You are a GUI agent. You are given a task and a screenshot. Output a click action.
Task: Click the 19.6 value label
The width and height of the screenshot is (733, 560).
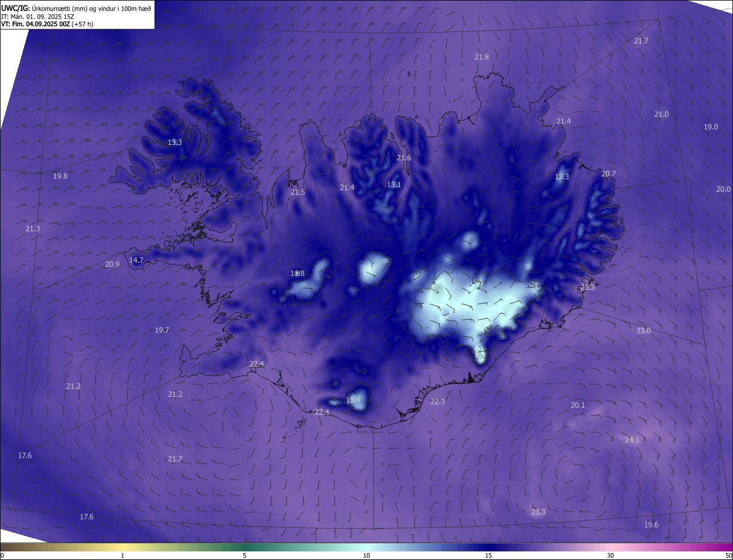click(x=651, y=524)
